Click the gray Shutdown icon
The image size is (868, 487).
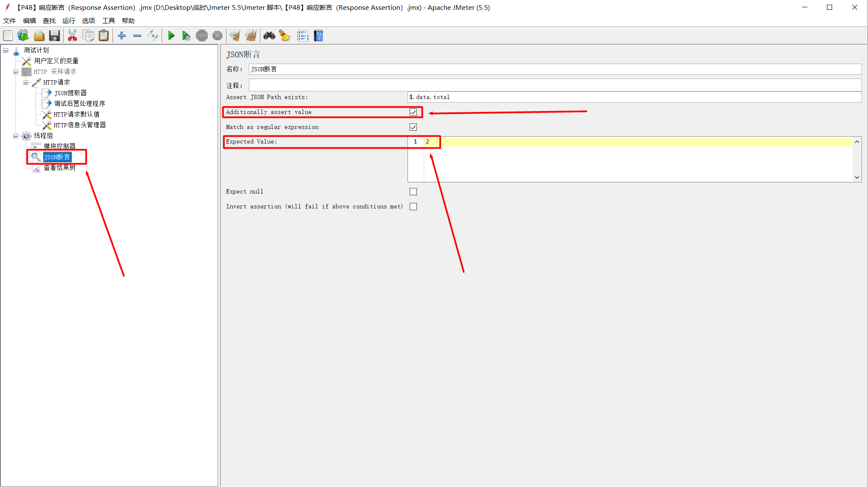pyautogui.click(x=217, y=36)
